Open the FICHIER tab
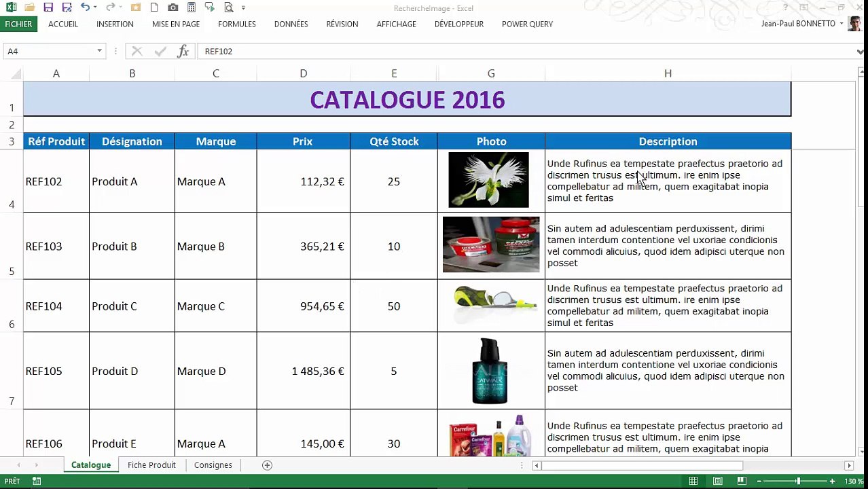 pyautogui.click(x=18, y=24)
